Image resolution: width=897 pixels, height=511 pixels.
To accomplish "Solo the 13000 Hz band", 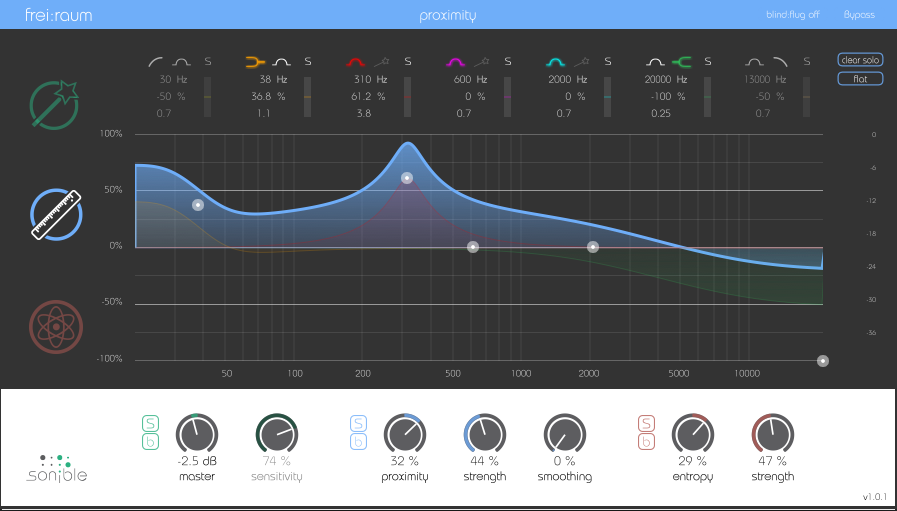I will (807, 61).
